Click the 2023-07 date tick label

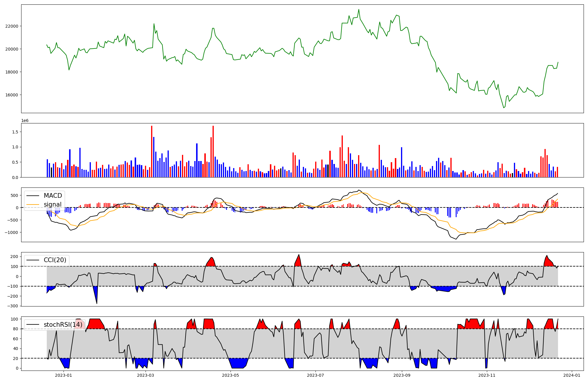(315, 375)
